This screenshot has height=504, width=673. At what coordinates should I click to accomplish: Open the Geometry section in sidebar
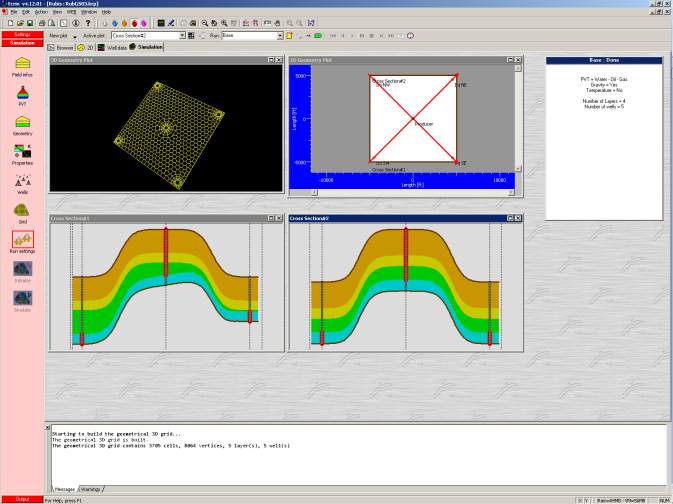tap(22, 123)
